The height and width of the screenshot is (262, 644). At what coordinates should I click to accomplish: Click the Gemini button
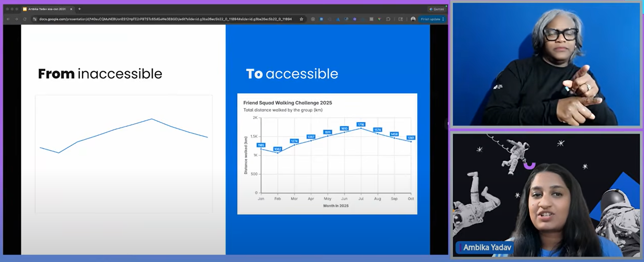click(x=437, y=9)
